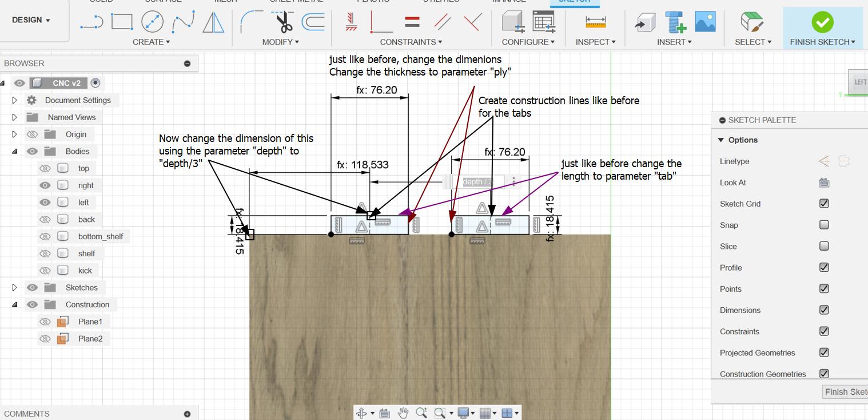Open the INSERT dropdown menu

tap(674, 42)
